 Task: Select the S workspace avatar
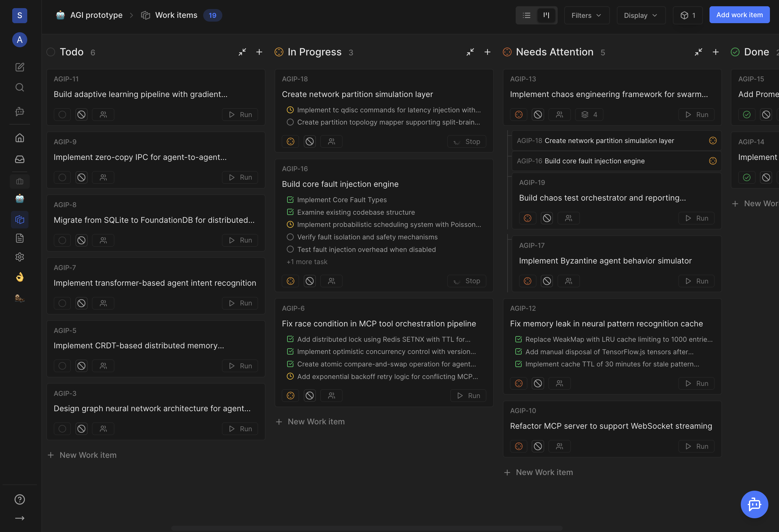coord(20,15)
